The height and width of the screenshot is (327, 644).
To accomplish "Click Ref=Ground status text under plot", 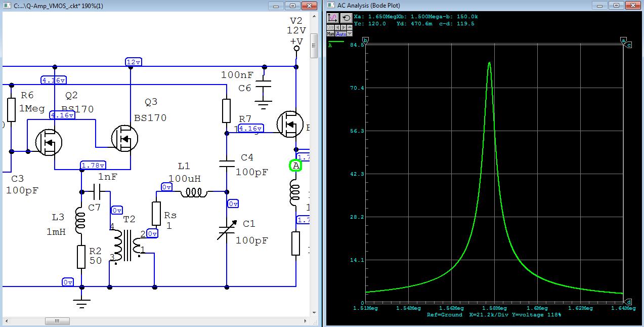I will [444, 314].
